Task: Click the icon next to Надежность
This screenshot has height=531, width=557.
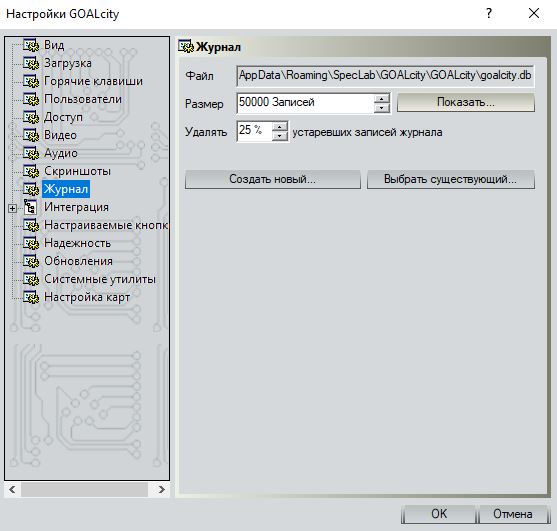Action: point(31,243)
